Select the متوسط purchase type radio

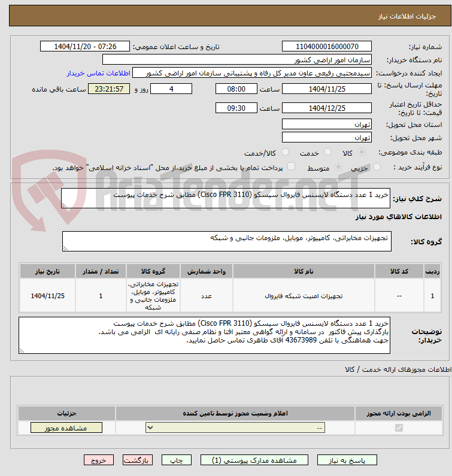coord(338,166)
